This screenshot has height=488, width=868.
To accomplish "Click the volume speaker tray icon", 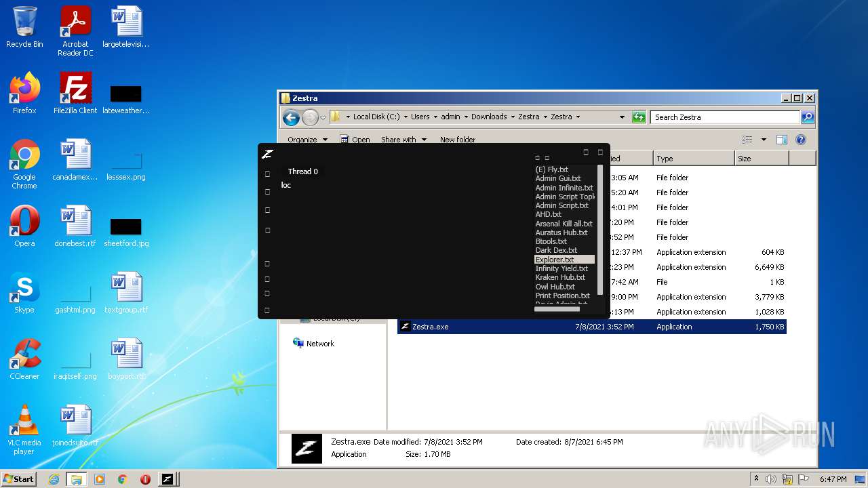I will click(770, 479).
